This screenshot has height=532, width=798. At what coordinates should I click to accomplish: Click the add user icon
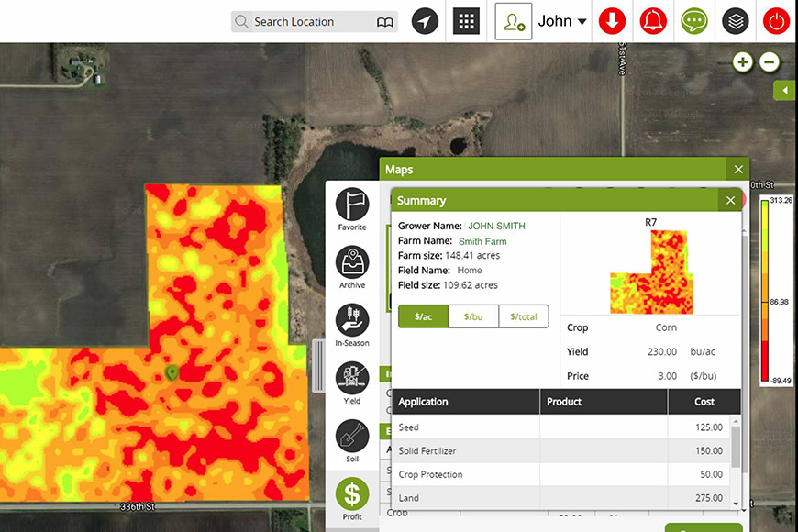(x=513, y=21)
